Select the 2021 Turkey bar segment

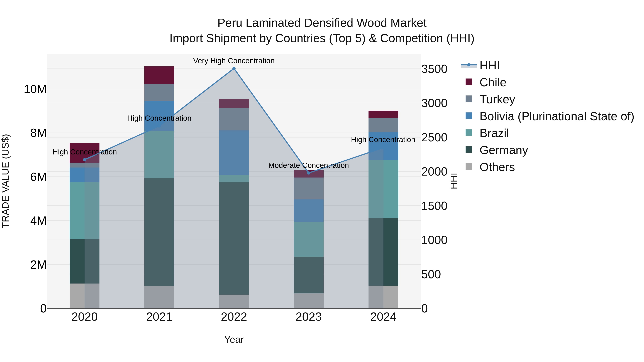[x=159, y=93]
